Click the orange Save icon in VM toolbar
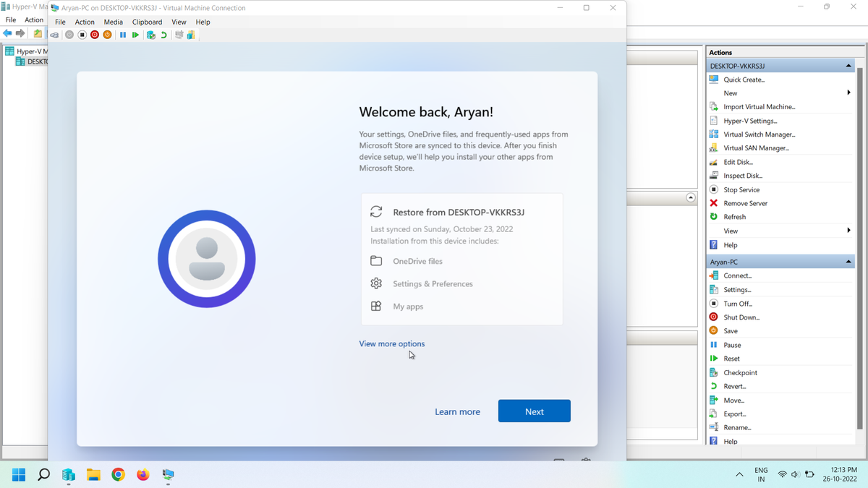868x488 pixels. (108, 35)
